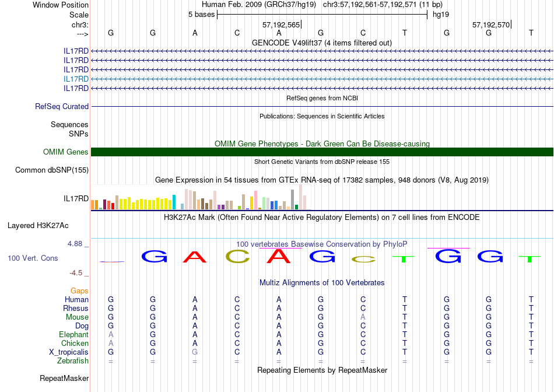This screenshot has height=392, width=554.
Task: Open the Multiz Alignments of 100 Vertebrates title
Action: (322, 282)
